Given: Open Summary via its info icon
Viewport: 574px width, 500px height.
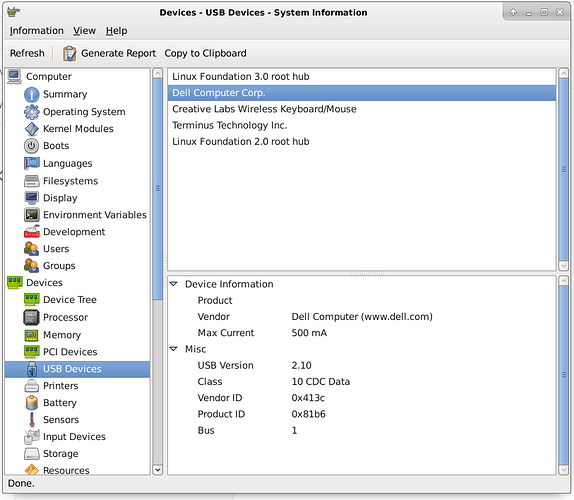Looking at the screenshot, I should [31, 94].
